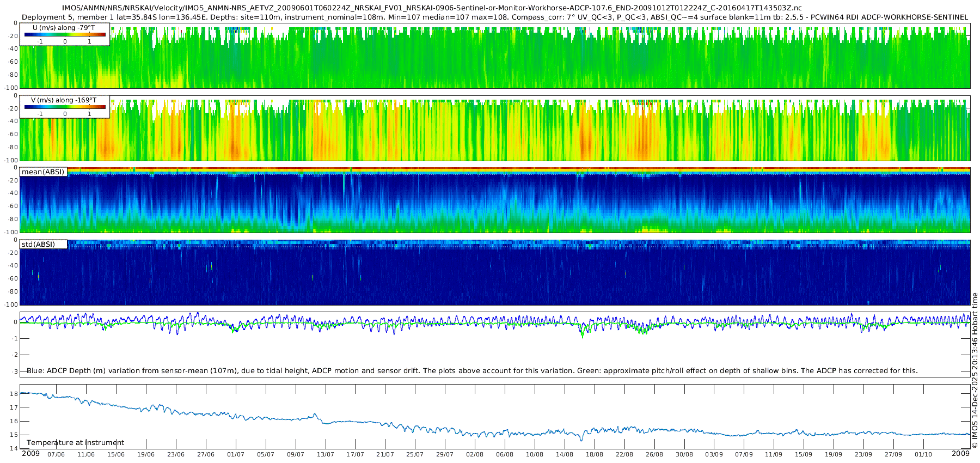Screen dimensions: 980x463
Task: Click the V velocity colorbar gradient
Action: point(65,107)
